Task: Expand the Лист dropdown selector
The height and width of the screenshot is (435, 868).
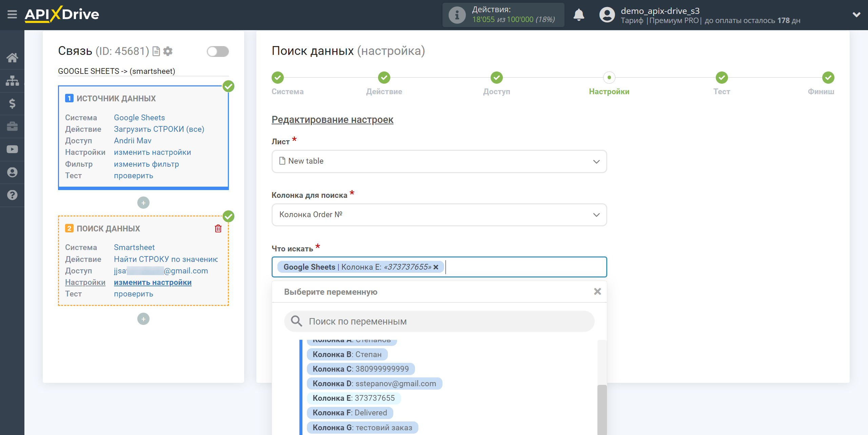Action: pyautogui.click(x=438, y=161)
